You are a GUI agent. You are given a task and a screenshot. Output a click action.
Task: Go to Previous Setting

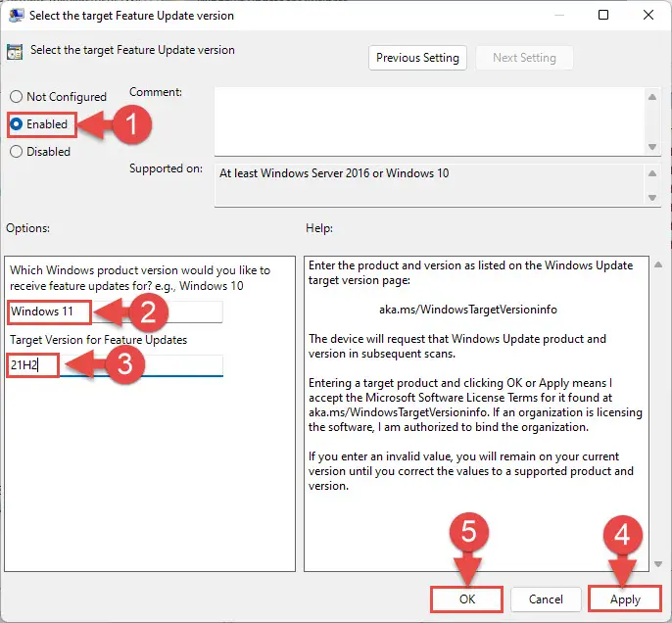tap(417, 58)
